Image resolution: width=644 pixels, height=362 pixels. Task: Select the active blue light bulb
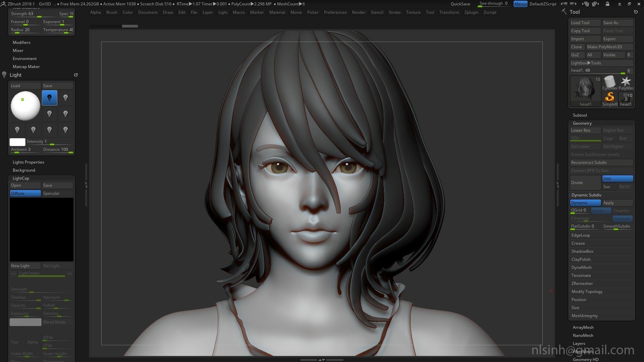point(49,98)
